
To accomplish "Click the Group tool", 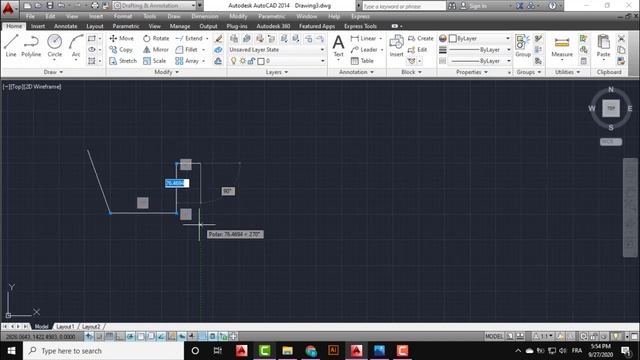I will click(523, 46).
